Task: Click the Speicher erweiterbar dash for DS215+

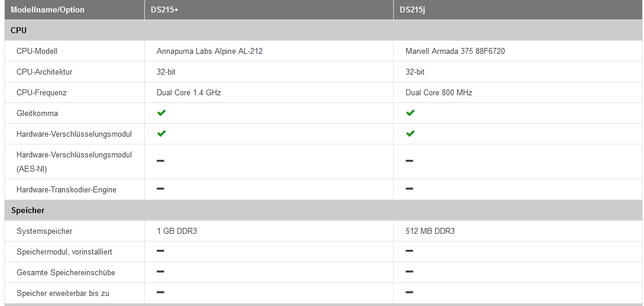Action: [x=161, y=292]
